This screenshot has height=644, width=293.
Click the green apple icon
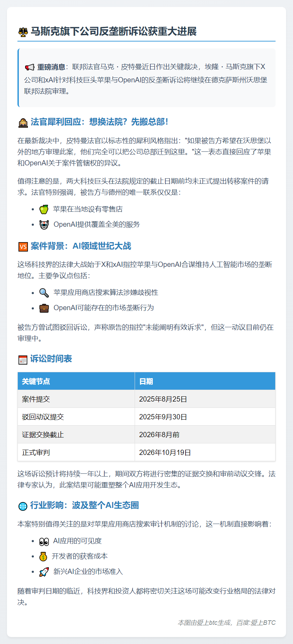coord(44,209)
